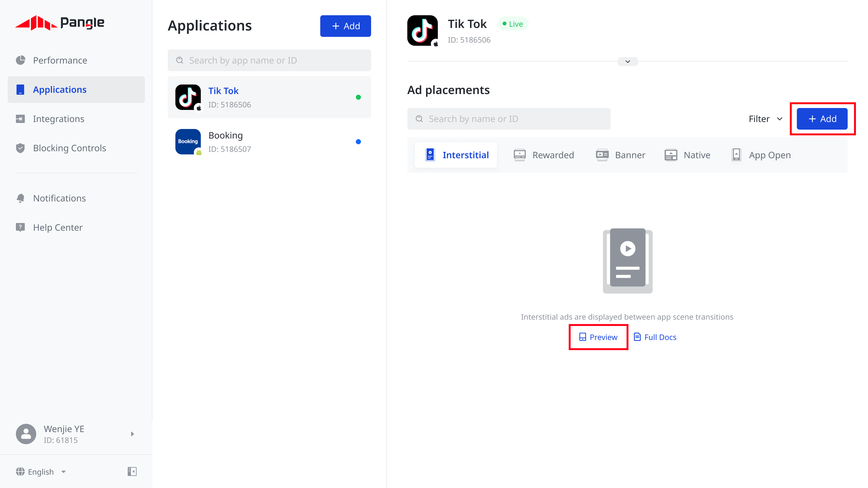Select Booking app icon in list
868x488 pixels.
[188, 142]
